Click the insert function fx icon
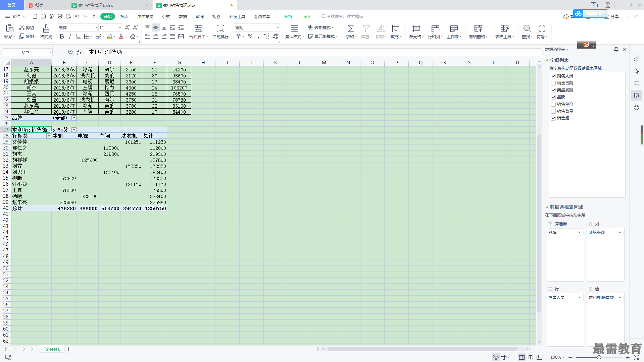The height and width of the screenshot is (362, 644). point(80,52)
